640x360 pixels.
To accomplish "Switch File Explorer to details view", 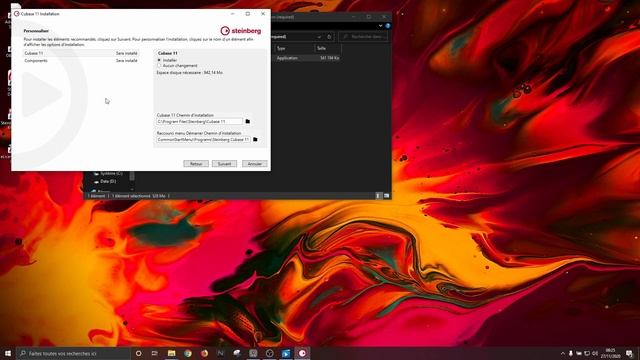I will click(379, 196).
